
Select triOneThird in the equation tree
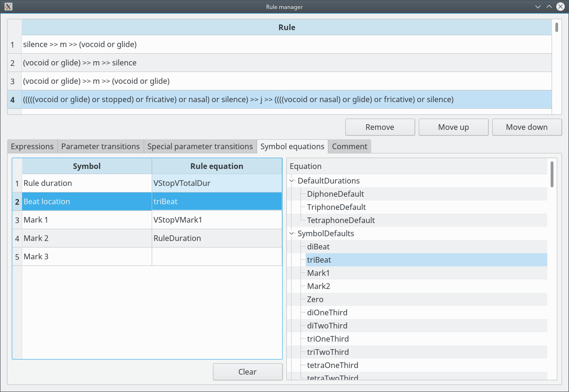(x=328, y=339)
